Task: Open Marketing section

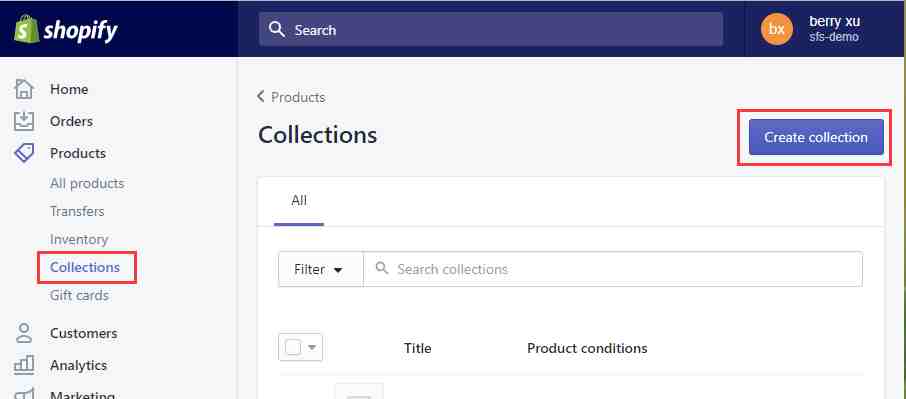Action: 83,394
